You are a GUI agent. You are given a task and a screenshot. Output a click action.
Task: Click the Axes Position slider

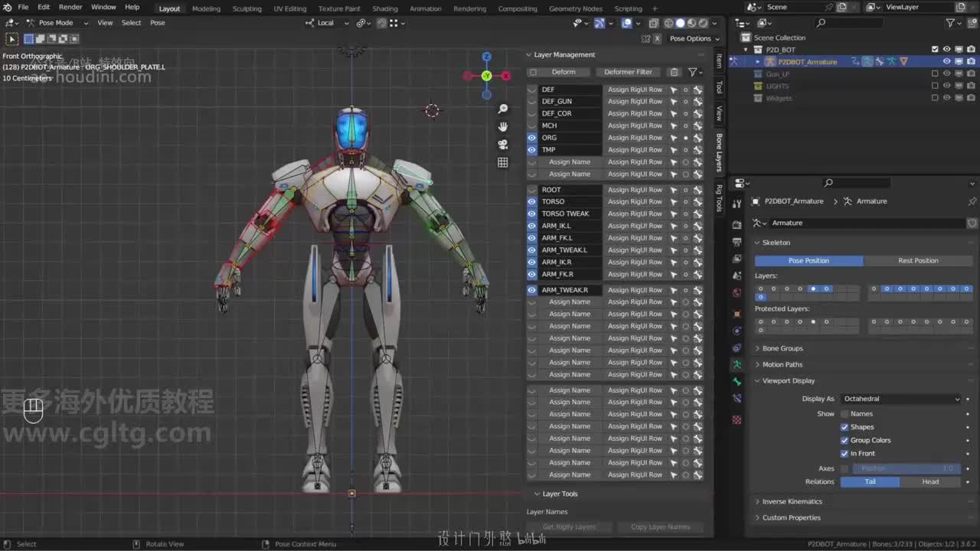pos(906,468)
